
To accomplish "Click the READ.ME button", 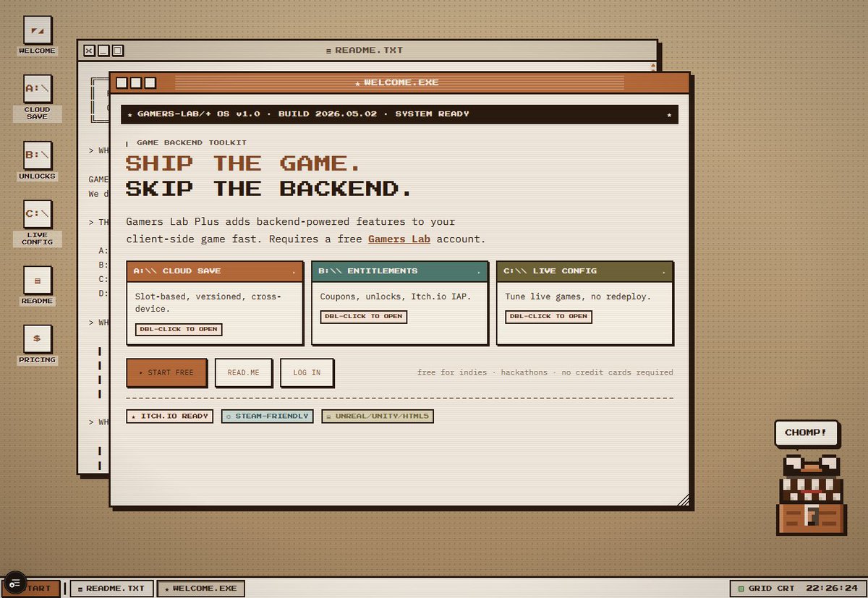I will point(243,372).
